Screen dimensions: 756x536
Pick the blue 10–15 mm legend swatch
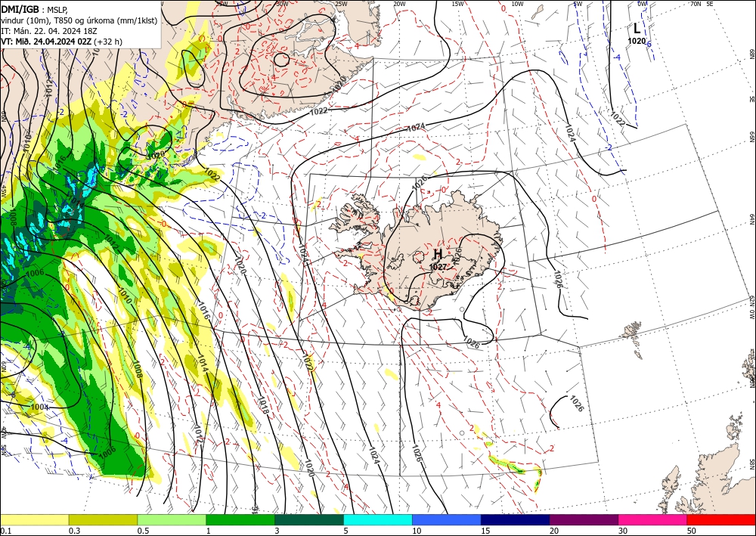tap(447, 519)
